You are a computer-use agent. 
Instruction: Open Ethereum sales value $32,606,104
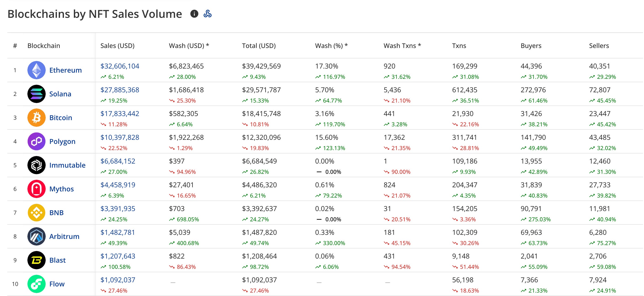pyautogui.click(x=120, y=66)
